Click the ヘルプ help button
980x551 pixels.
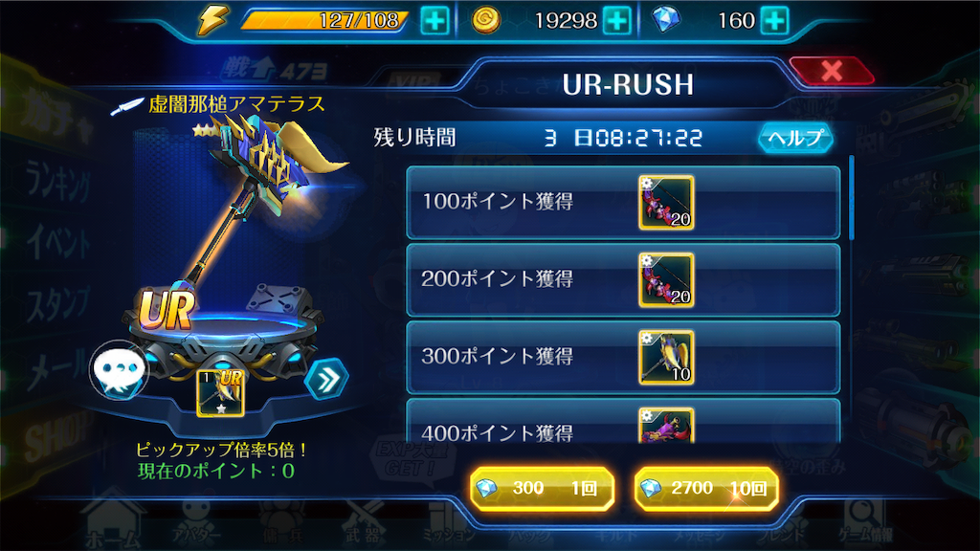click(795, 138)
